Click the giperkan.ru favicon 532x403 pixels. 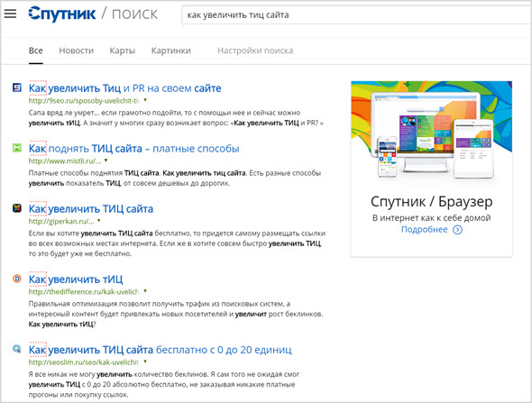pyautogui.click(x=17, y=208)
